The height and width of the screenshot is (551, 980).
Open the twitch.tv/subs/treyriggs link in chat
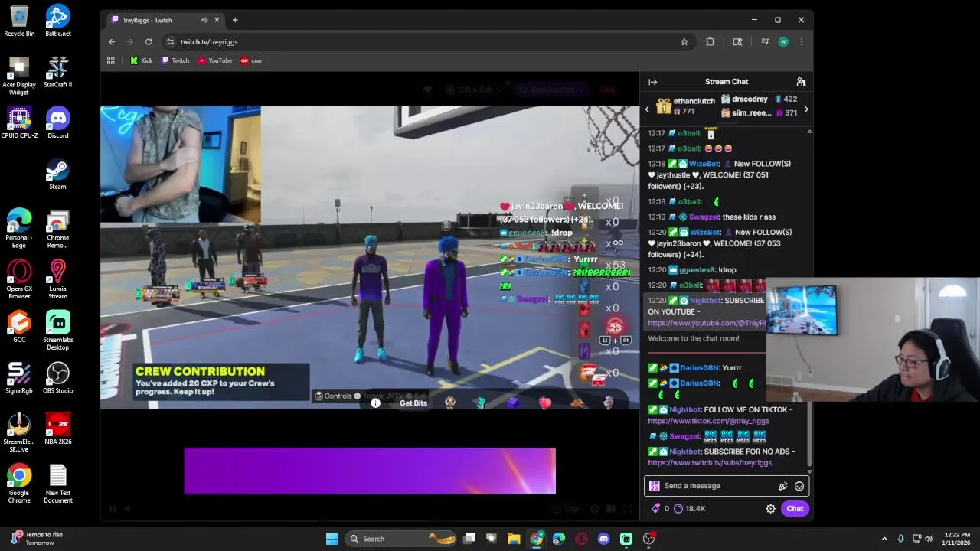[x=710, y=463]
